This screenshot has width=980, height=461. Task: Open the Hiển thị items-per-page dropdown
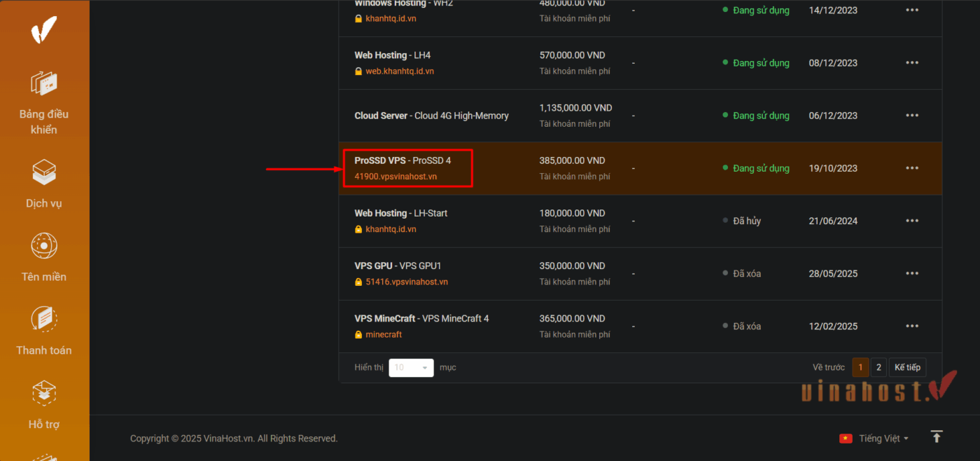411,367
